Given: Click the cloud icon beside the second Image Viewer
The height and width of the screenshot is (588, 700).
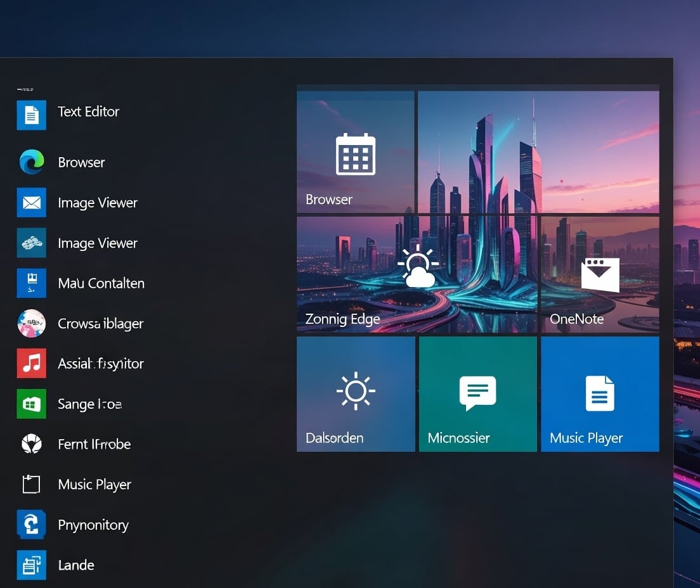Looking at the screenshot, I should pyautogui.click(x=31, y=243).
